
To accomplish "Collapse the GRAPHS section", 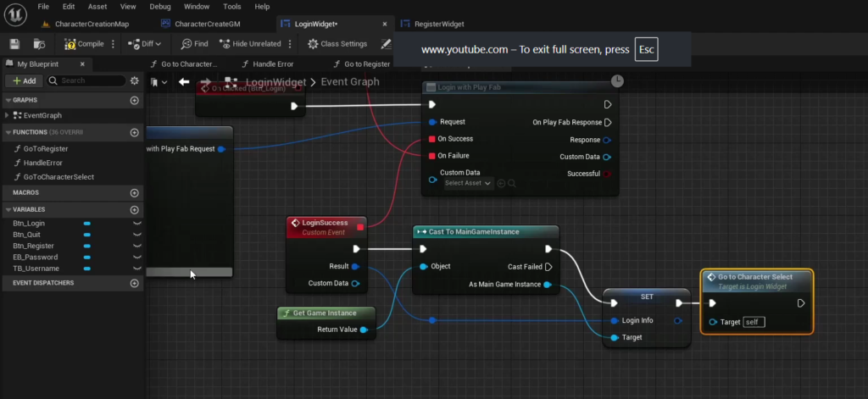I will click(x=8, y=100).
